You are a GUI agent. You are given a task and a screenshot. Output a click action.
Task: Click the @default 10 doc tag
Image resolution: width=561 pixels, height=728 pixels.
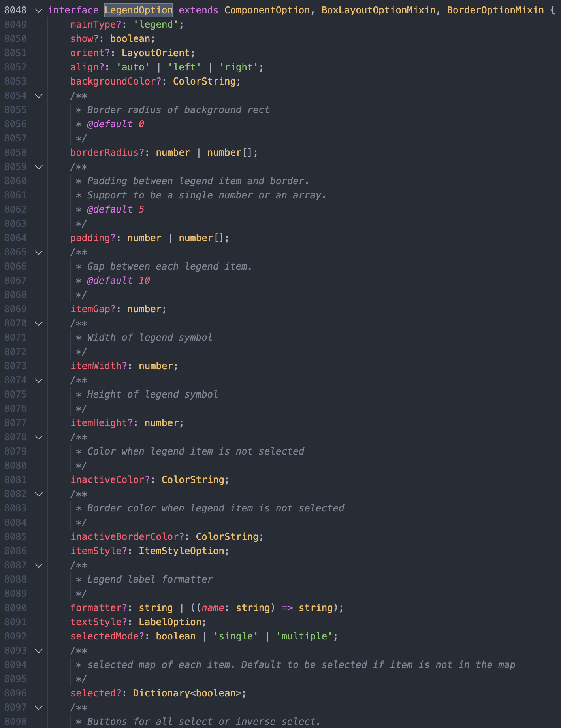pyautogui.click(x=119, y=281)
